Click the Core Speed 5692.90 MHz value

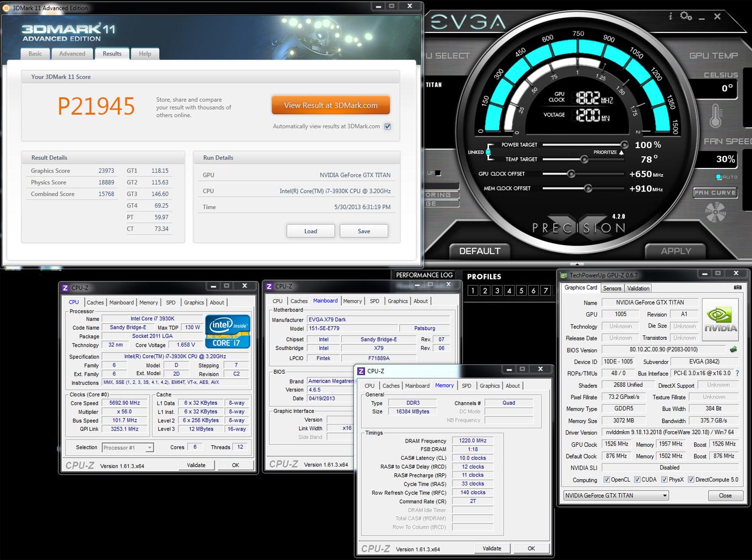pyautogui.click(x=125, y=403)
